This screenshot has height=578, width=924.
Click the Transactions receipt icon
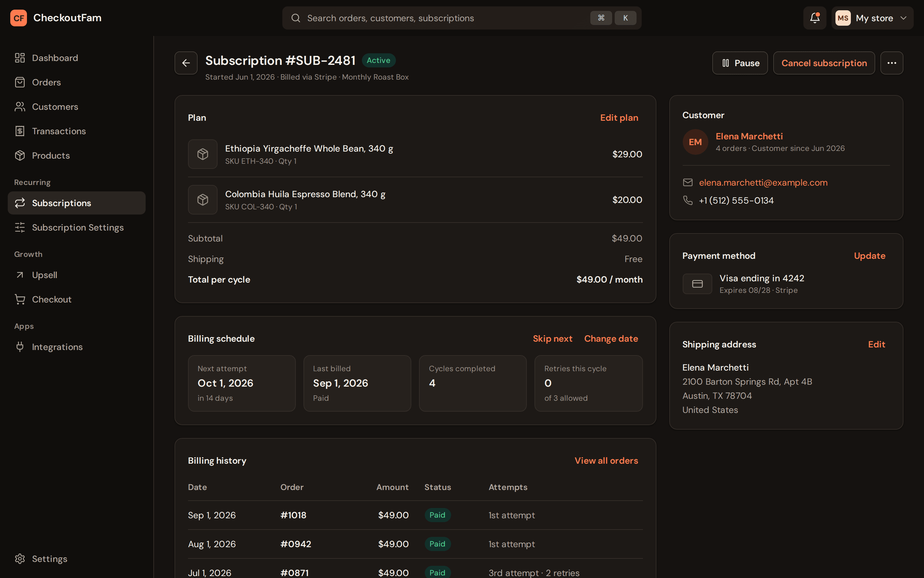[20, 131]
